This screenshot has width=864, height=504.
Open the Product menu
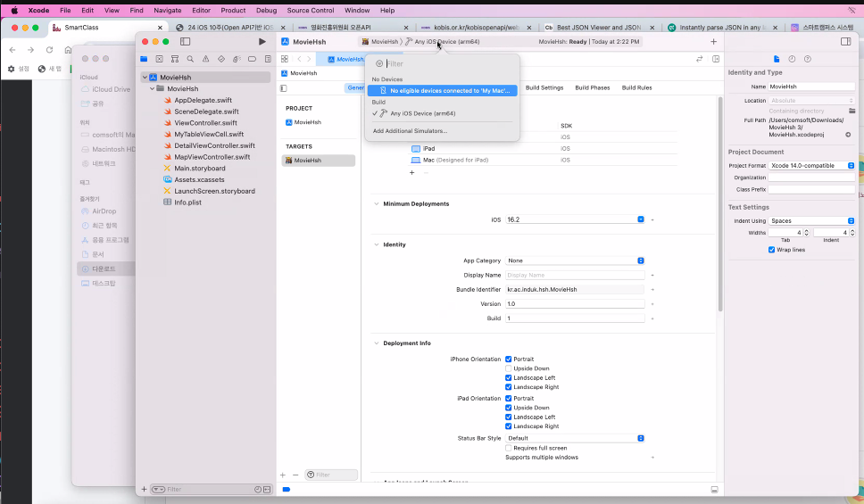[233, 11]
